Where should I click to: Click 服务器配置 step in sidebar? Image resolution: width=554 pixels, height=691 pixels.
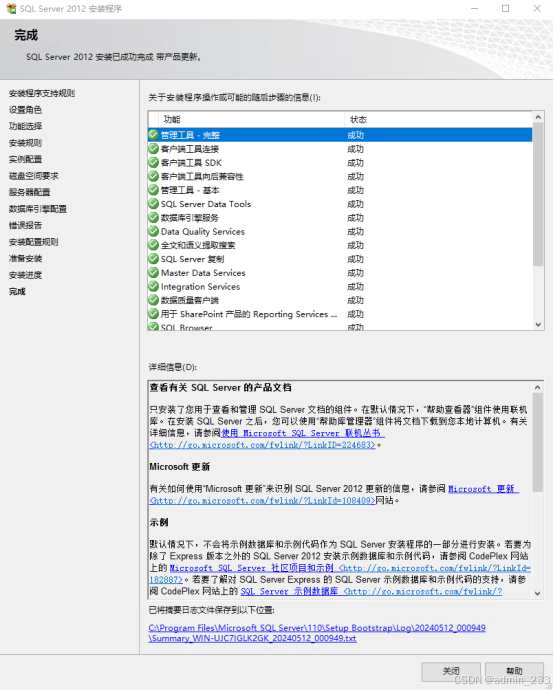(x=29, y=192)
